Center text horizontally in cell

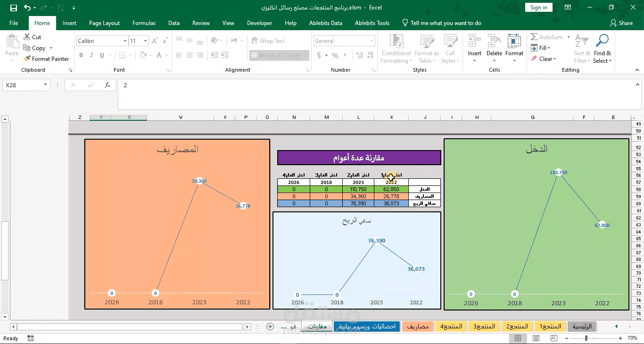[x=190, y=55]
